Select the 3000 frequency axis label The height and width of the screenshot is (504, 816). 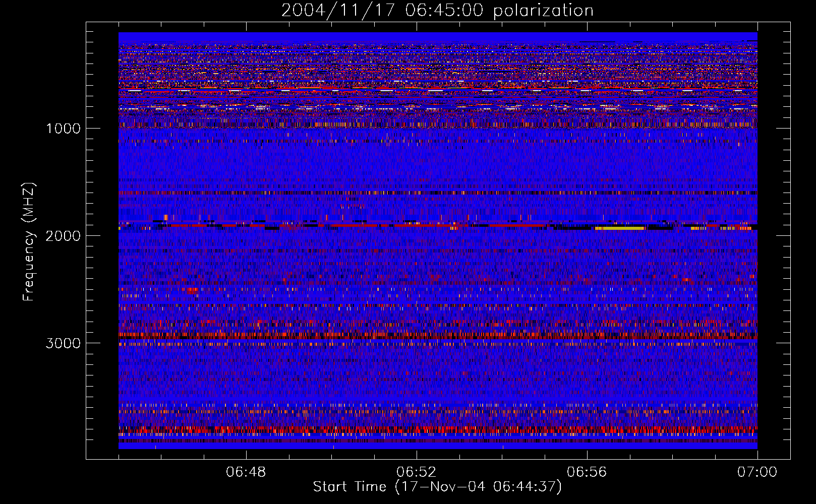(x=63, y=343)
